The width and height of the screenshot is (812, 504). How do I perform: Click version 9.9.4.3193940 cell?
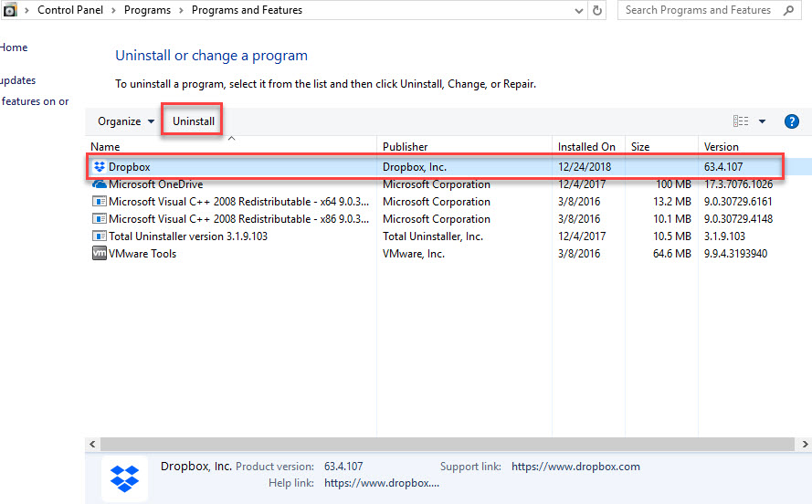[735, 254]
